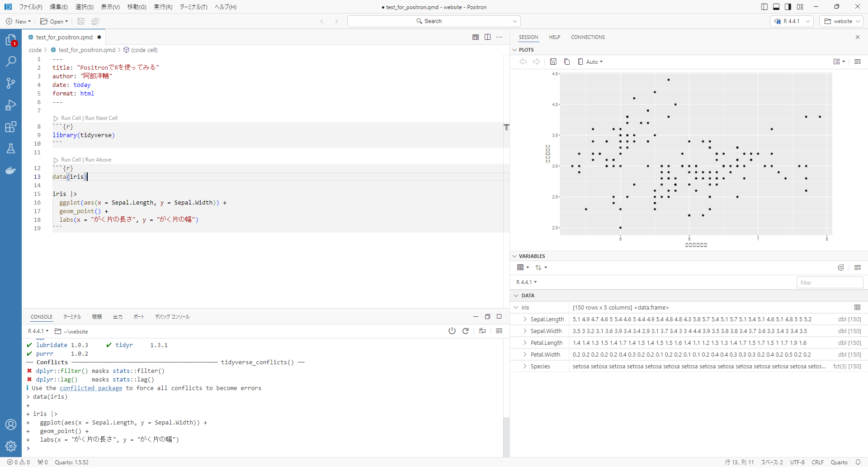Viewport: 868px width, 467px height.
Task: Refresh the Variables pane
Action: point(840,267)
